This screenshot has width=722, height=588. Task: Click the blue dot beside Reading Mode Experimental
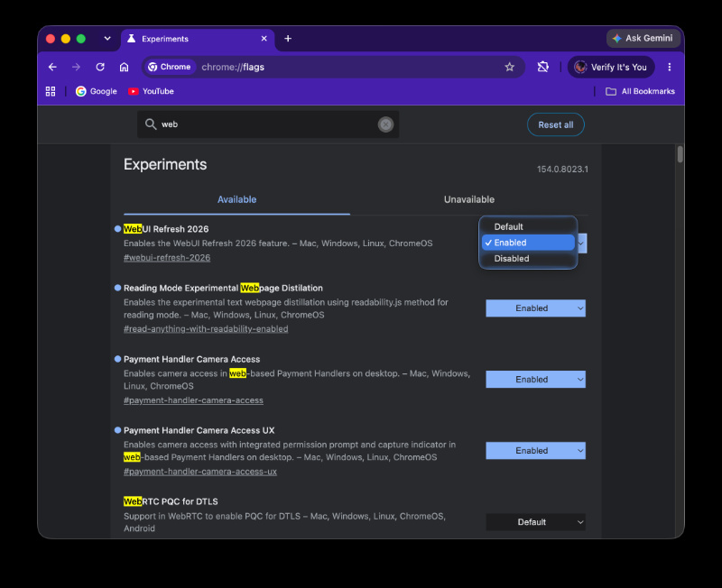(x=117, y=288)
